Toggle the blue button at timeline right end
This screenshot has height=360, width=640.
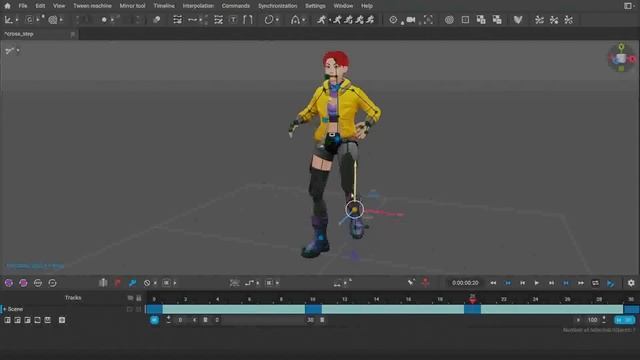624,320
